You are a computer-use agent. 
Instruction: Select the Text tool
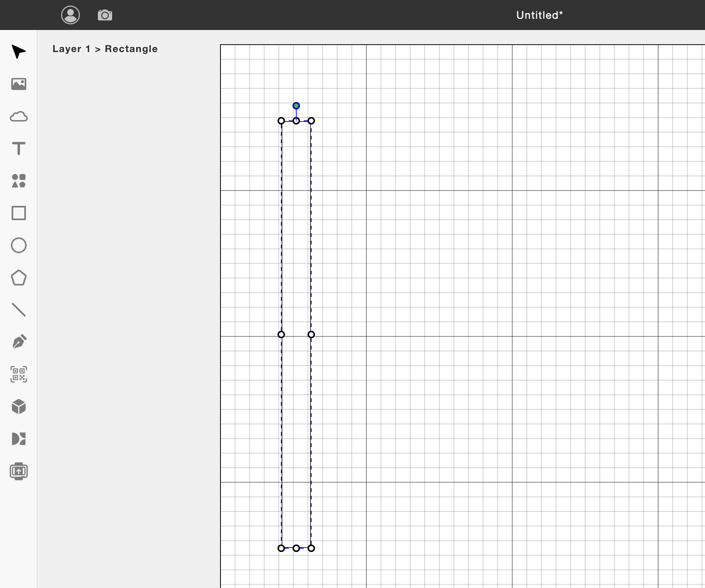(18, 148)
